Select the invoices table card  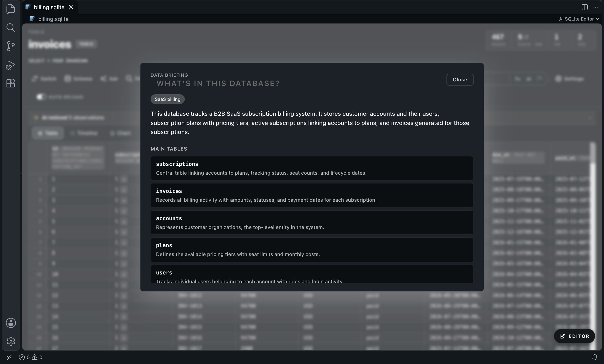coord(312,195)
